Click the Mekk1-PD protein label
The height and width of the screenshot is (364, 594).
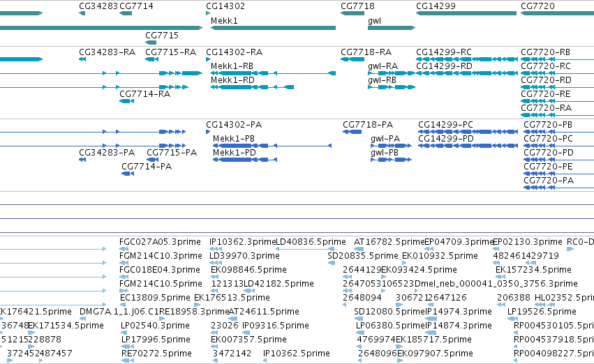pyautogui.click(x=235, y=153)
